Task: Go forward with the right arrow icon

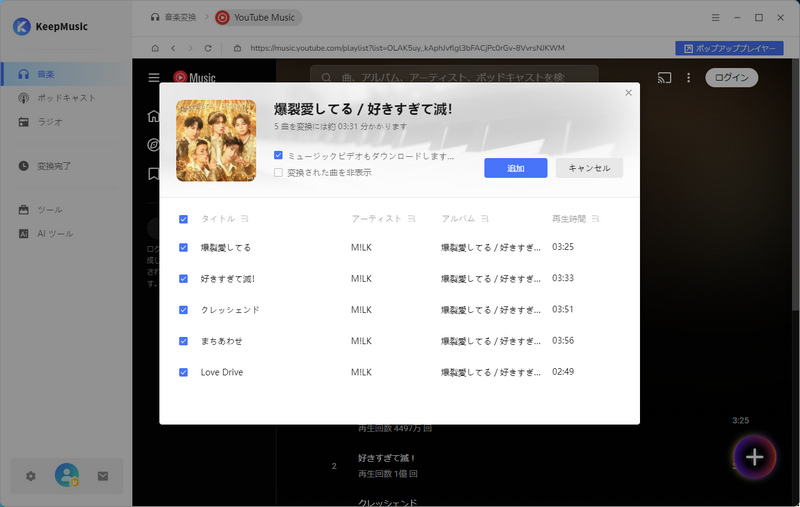Action: click(x=190, y=48)
